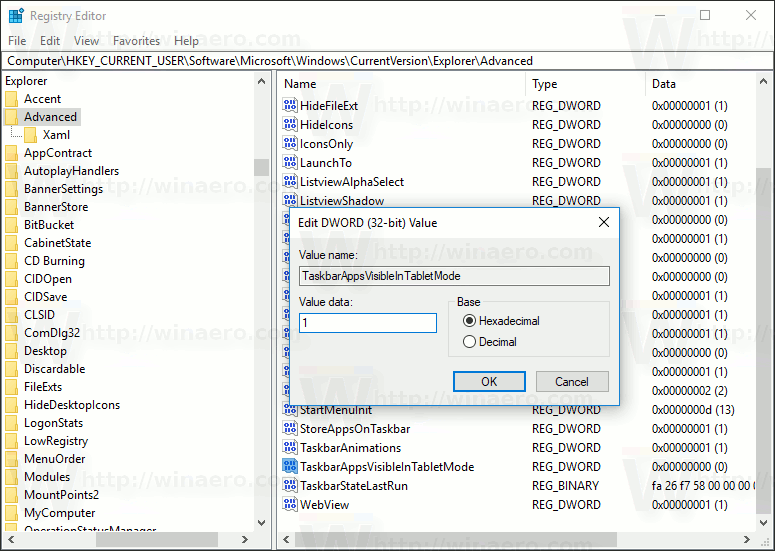Select the CIDSave tree key
775x551 pixels.
[45, 297]
